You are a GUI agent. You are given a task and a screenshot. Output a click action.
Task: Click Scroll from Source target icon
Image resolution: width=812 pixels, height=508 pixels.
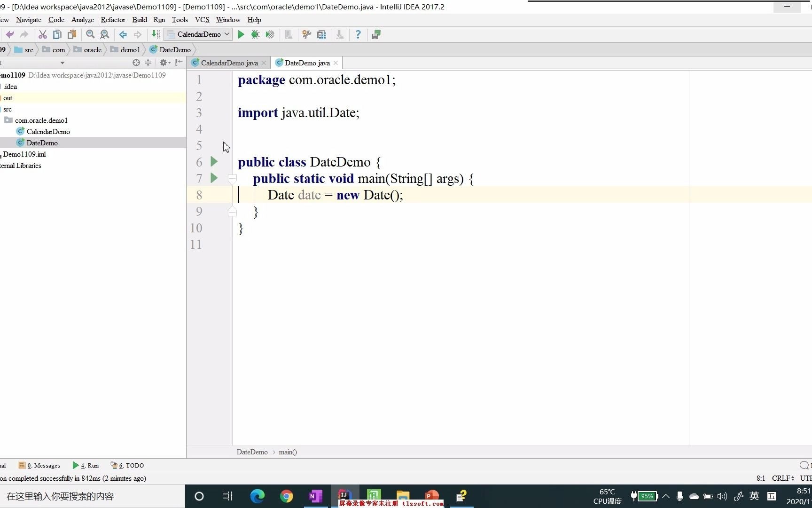tap(136, 63)
